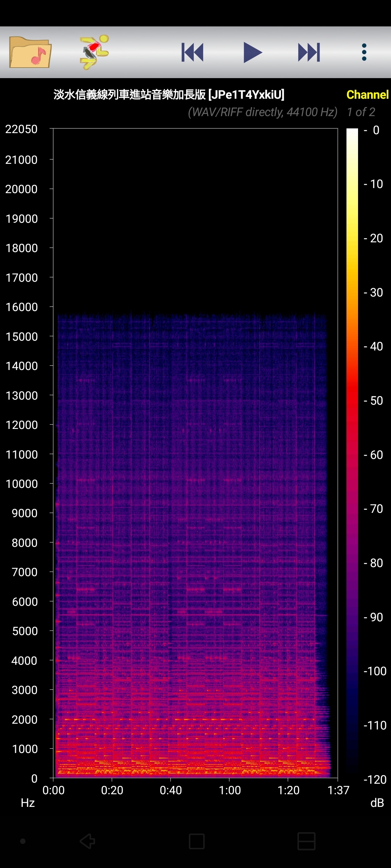Tap the 1:00 time axis label

coord(230,790)
